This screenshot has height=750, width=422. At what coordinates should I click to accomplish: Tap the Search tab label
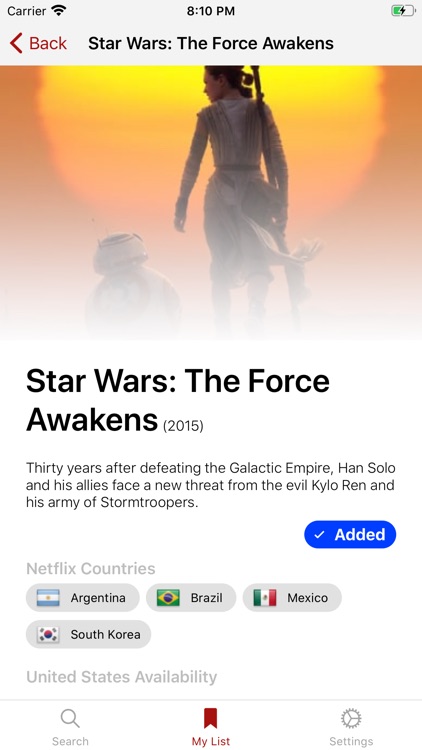point(70,741)
